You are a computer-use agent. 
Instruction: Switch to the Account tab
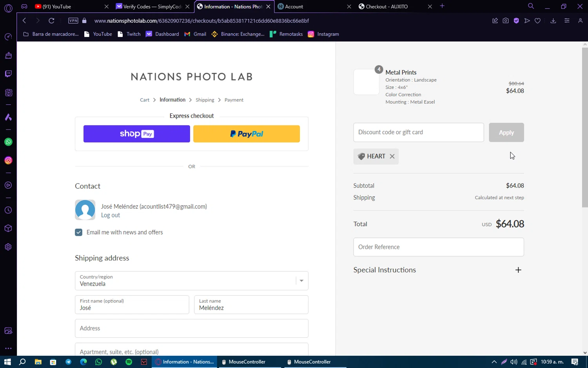coord(314,7)
